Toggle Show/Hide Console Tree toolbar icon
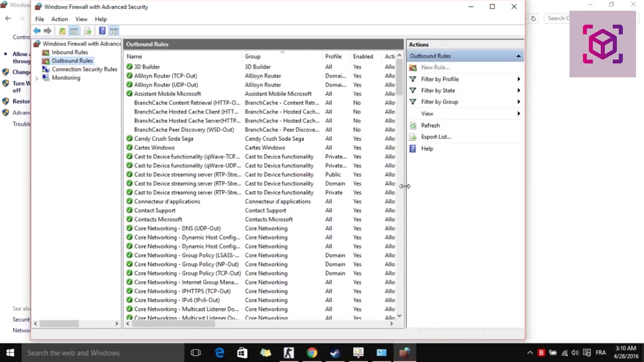The width and height of the screenshot is (644, 362). [73, 31]
